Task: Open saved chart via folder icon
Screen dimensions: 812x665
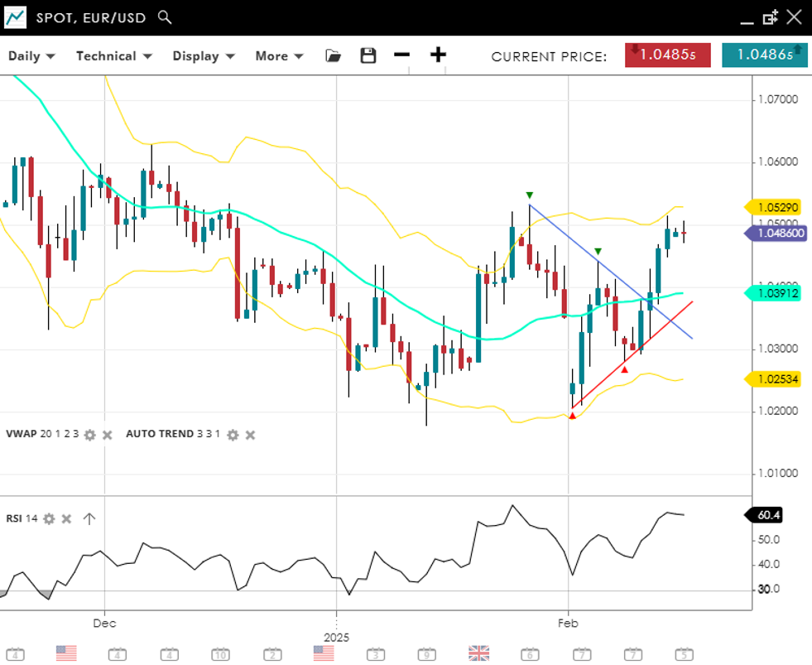Action: [333, 55]
